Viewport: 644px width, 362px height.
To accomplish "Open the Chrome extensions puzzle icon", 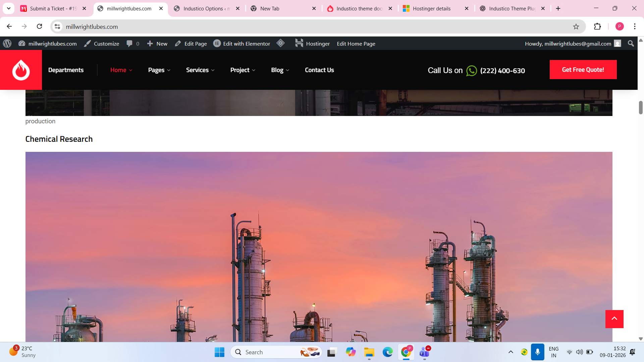I will pyautogui.click(x=597, y=26).
